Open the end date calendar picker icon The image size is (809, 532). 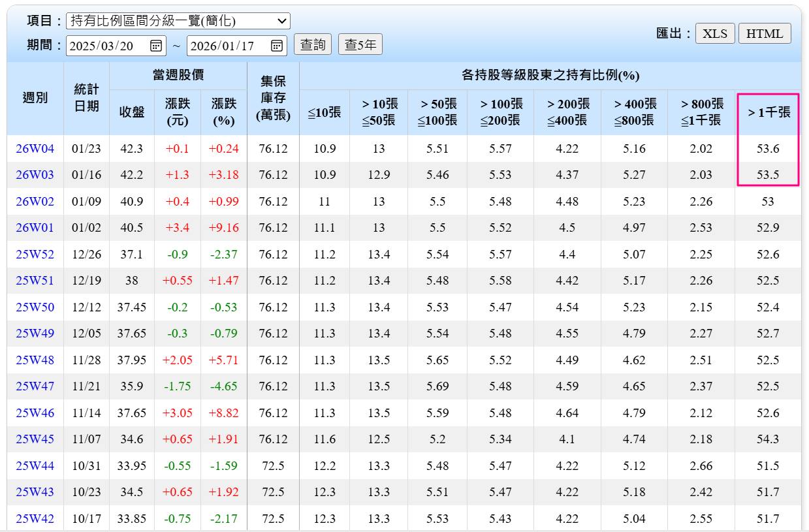click(x=278, y=46)
